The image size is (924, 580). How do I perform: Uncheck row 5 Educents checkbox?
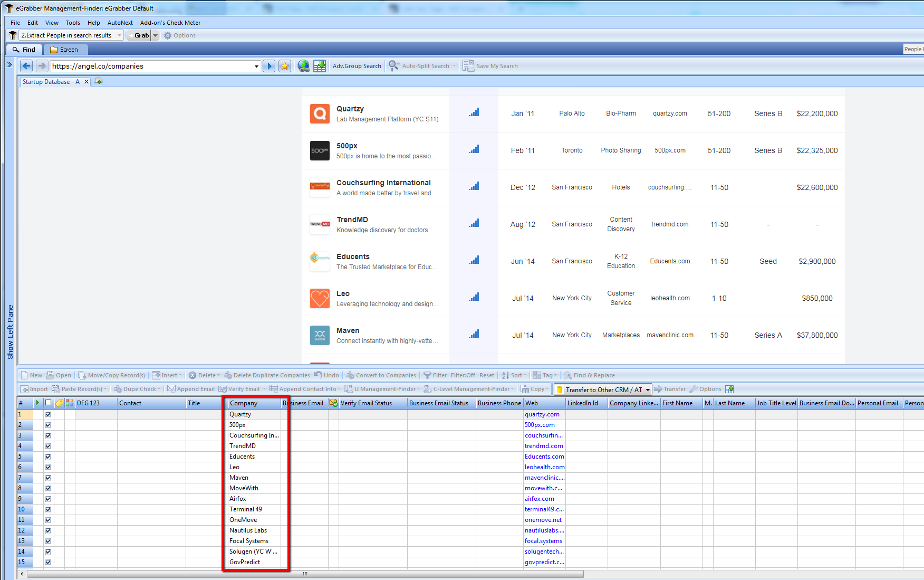point(49,457)
